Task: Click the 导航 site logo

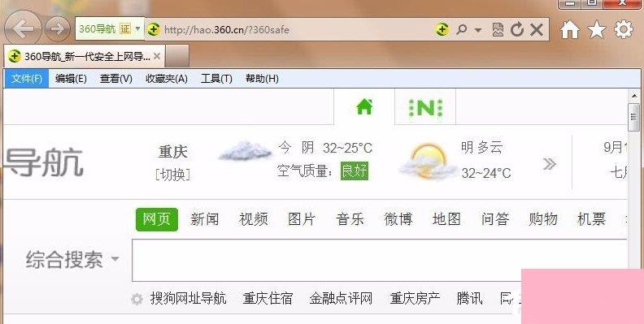Action: [44, 163]
